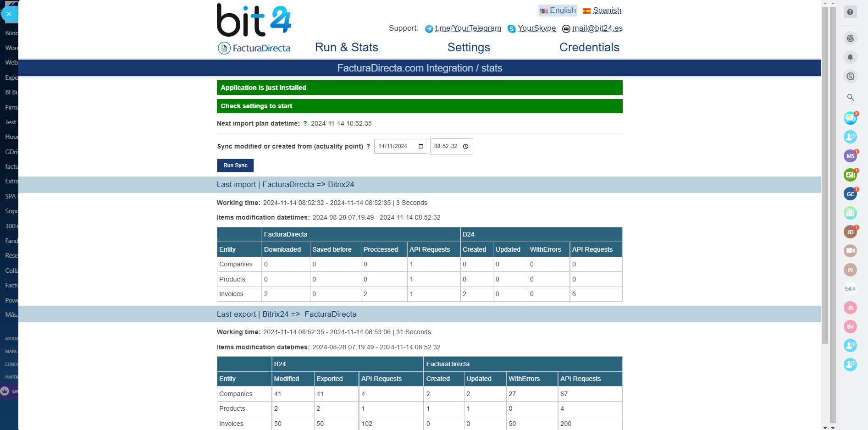Open the bit24 app icon in right sidebar
The width and height of the screenshot is (868, 430).
pos(851,288)
